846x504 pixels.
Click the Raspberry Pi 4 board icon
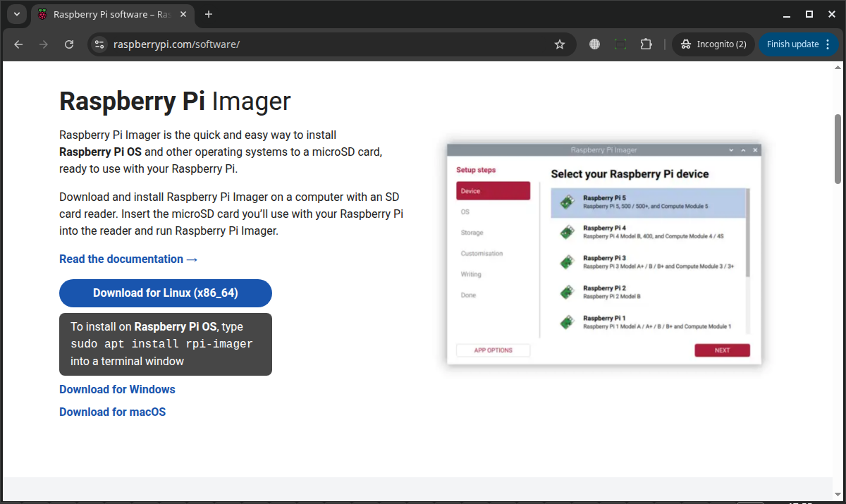tap(568, 232)
